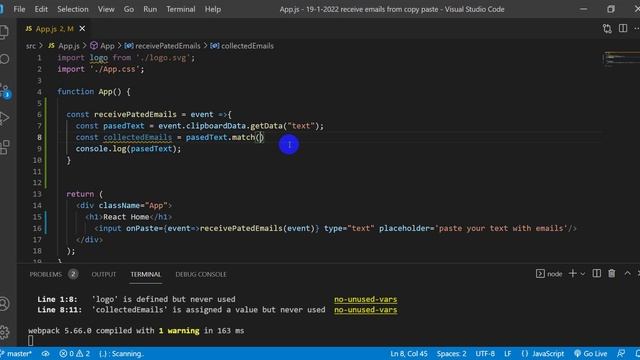
Task: Open Manage gear in activity bar
Action: pos(4,332)
